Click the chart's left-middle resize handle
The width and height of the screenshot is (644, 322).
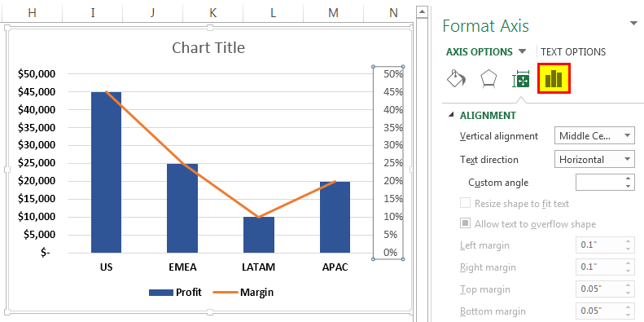(x=7, y=170)
